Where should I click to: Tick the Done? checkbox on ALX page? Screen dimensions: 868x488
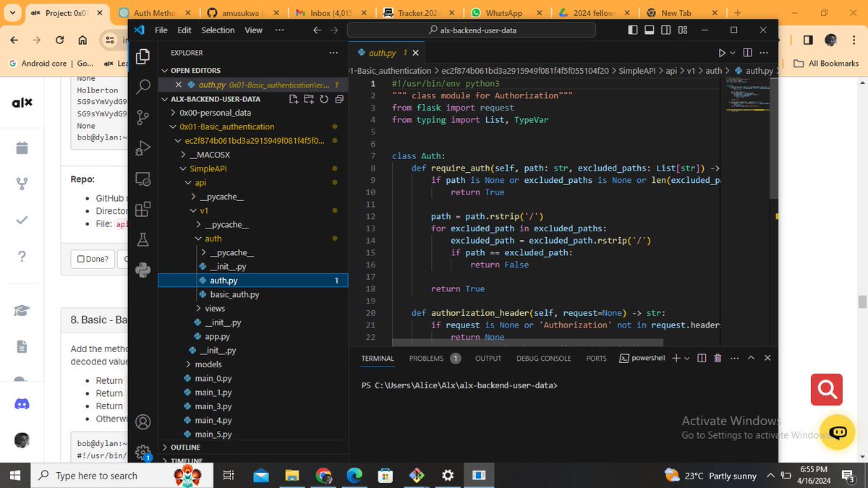click(x=82, y=259)
